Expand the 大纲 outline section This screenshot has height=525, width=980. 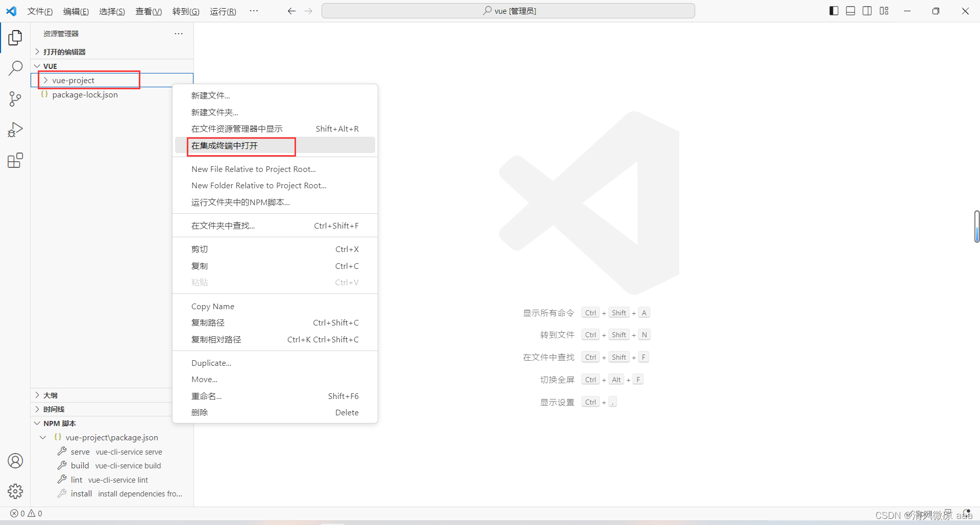(37, 395)
